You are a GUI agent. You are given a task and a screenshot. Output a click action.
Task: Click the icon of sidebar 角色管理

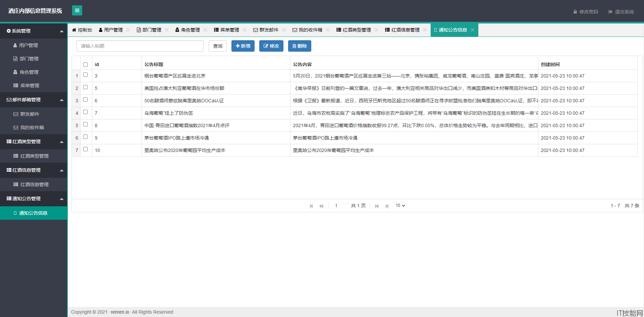tap(15, 72)
